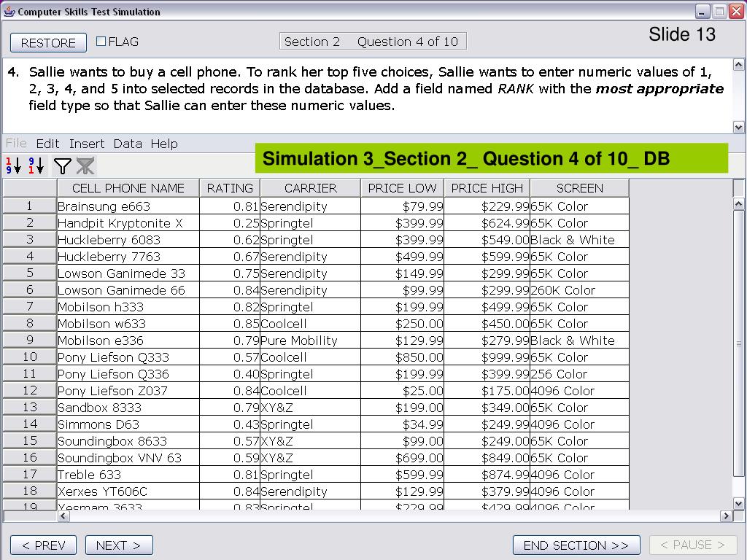This screenshot has height=560, width=747.
Task: Click the cell Xerxes YT606C
Action: [x=128, y=491]
